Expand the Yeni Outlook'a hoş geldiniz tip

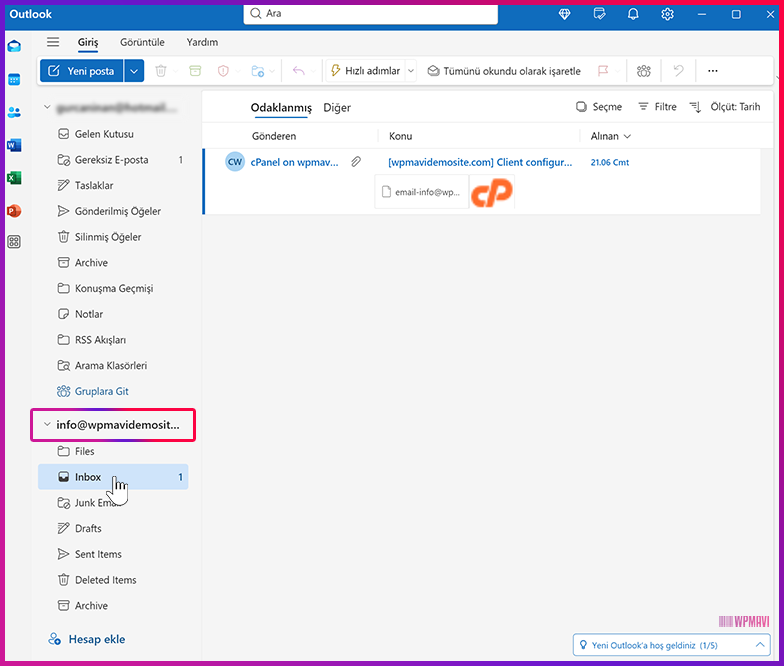click(760, 644)
